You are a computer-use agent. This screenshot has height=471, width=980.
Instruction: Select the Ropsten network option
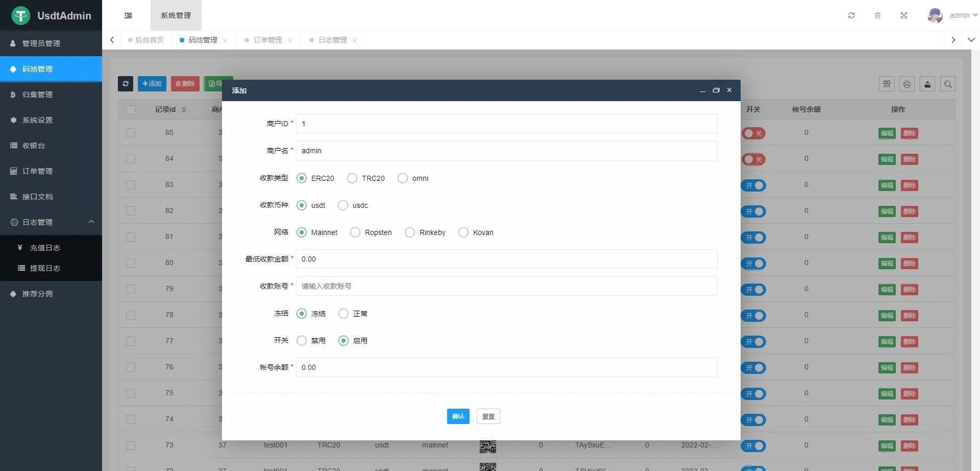coord(355,232)
